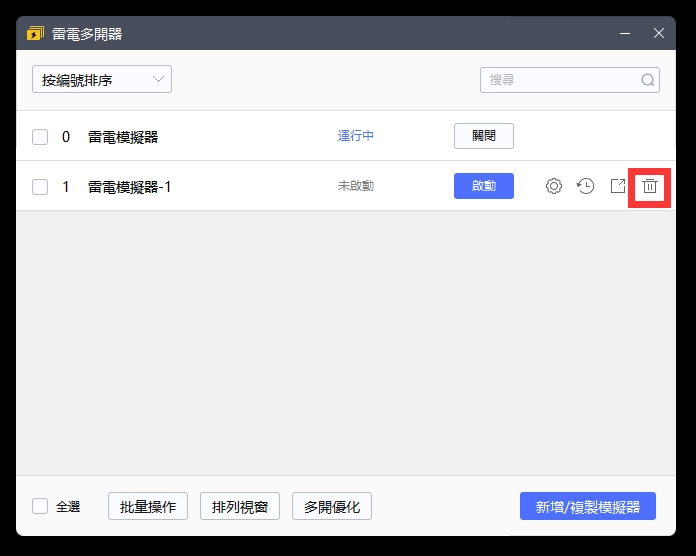This screenshot has height=556, width=696.
Task: Minimize the 雷電多開器 window
Action: coord(624,33)
